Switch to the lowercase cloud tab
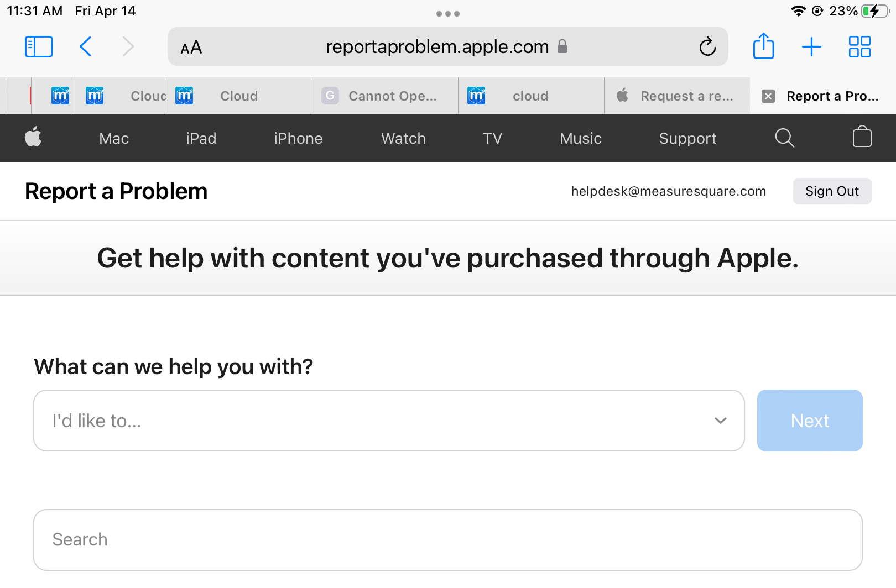The width and height of the screenshot is (896, 588). [532, 96]
